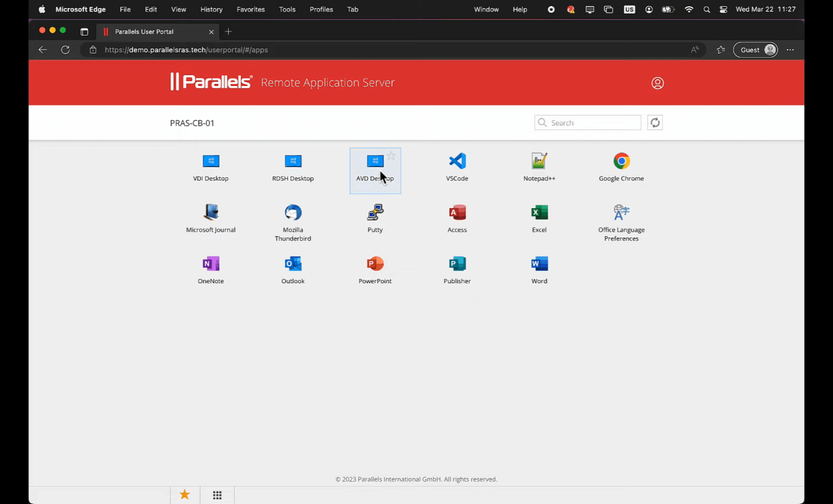Toggle favorite star on AVD Desktop

(x=391, y=156)
